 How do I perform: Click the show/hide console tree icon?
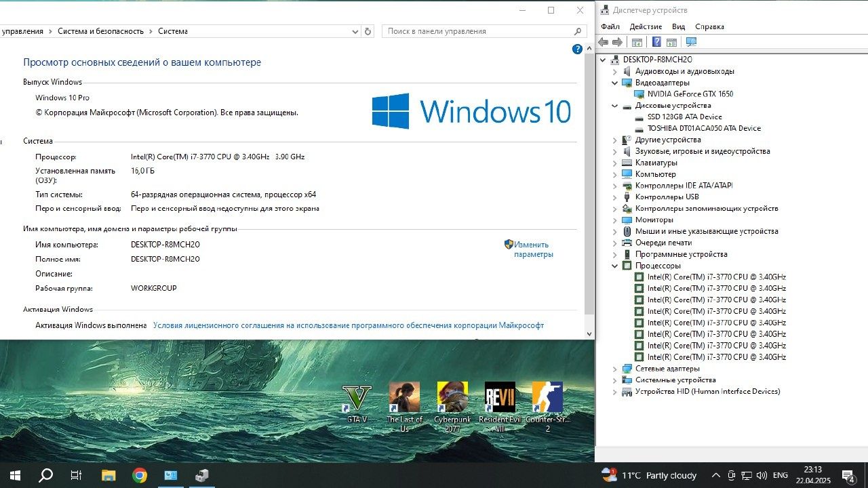pyautogui.click(x=637, y=42)
